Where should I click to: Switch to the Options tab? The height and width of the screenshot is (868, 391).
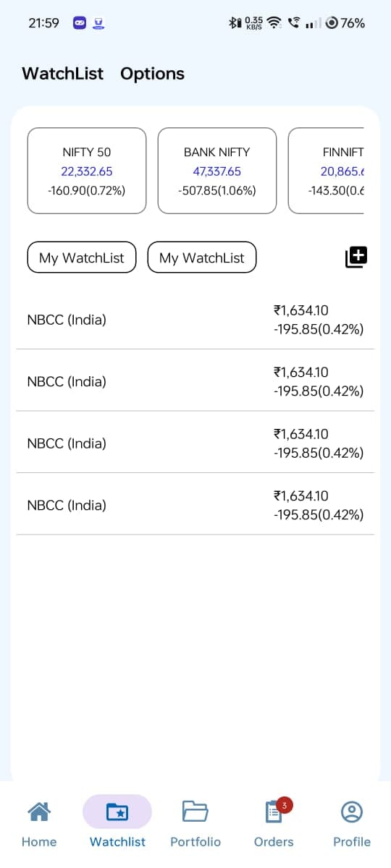point(152,74)
